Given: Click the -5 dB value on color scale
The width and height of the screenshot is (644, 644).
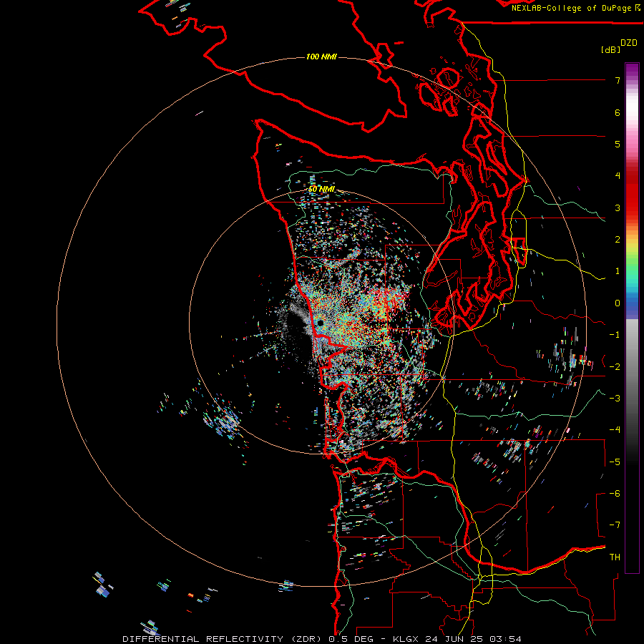Looking at the screenshot, I should tap(615, 462).
